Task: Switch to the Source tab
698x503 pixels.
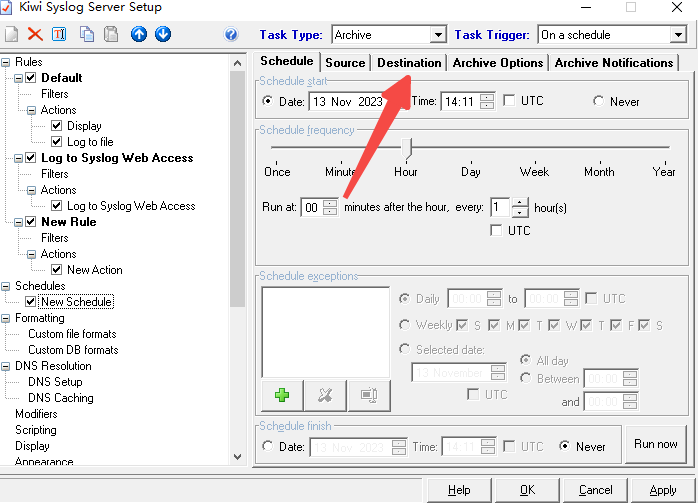Action: click(x=345, y=63)
